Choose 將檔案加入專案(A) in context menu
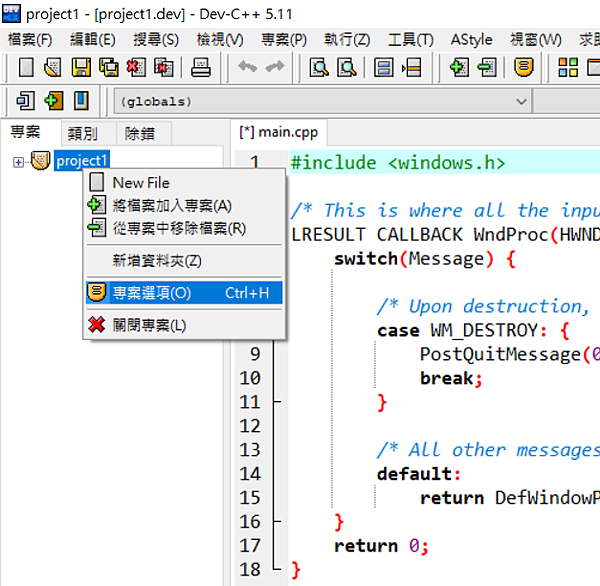 [x=184, y=206]
